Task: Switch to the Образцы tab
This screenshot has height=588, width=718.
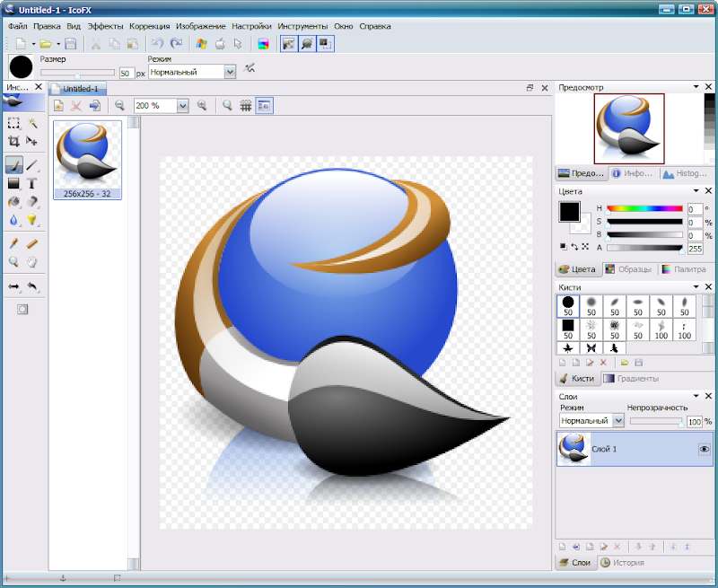Action: click(629, 269)
